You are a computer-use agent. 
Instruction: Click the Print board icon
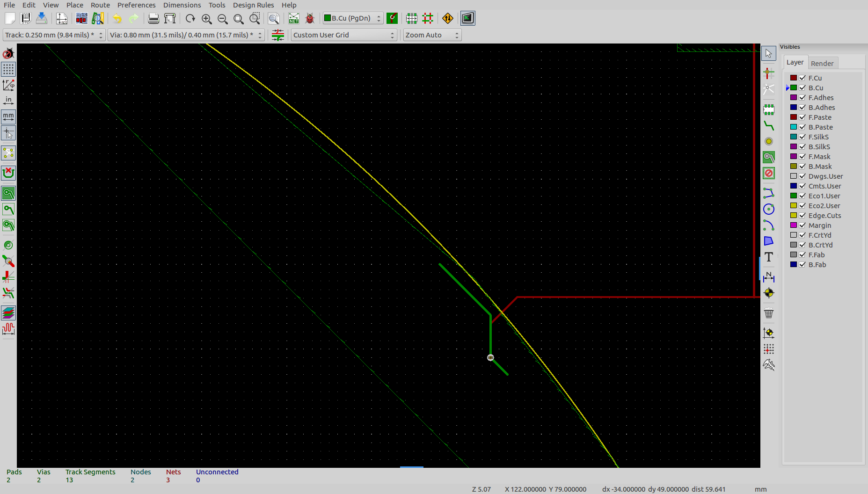(153, 19)
